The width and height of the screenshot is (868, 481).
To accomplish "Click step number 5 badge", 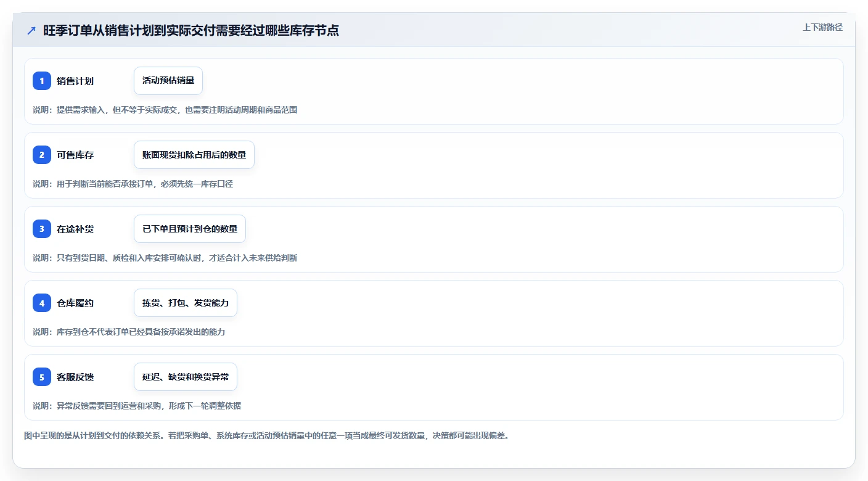I will point(42,377).
